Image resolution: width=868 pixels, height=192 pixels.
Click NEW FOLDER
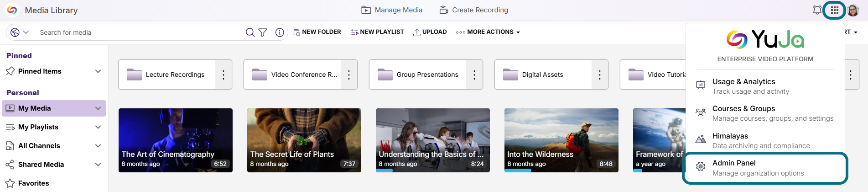click(x=317, y=32)
